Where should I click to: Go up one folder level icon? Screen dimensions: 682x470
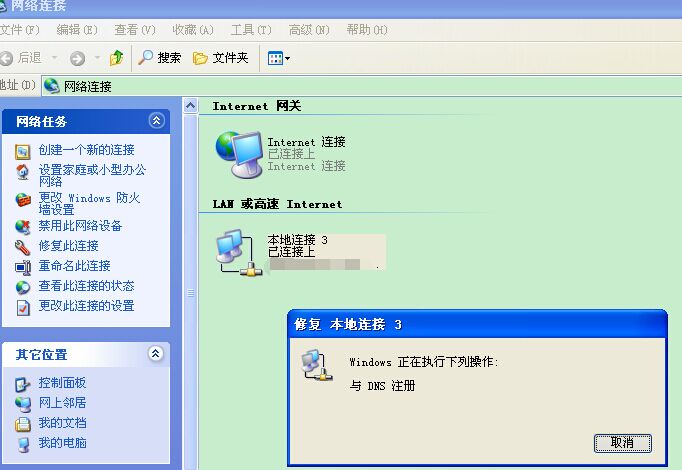[117, 58]
